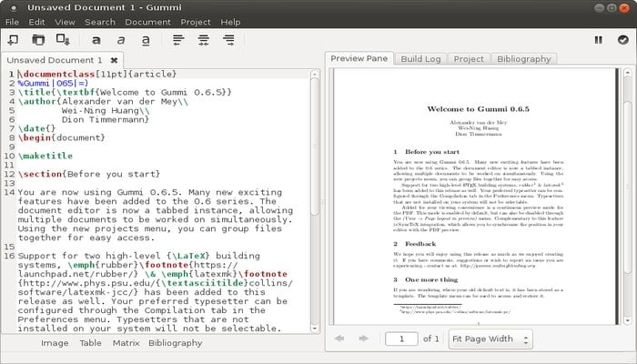Open the Search menu

coord(100,22)
